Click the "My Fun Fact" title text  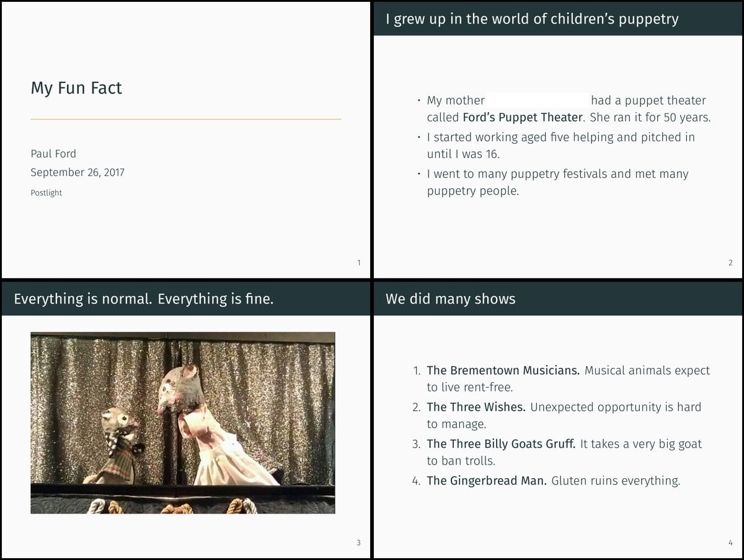coord(76,88)
